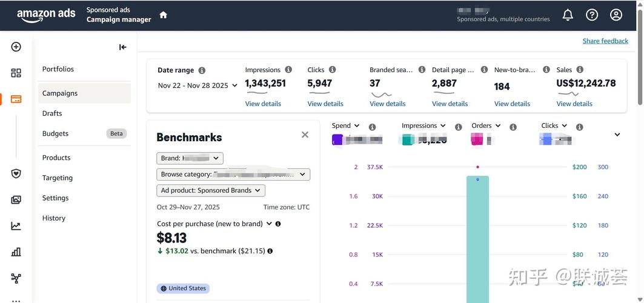Collapse chart with chevron at right
Screen dimensions: 644x303
tap(617, 135)
